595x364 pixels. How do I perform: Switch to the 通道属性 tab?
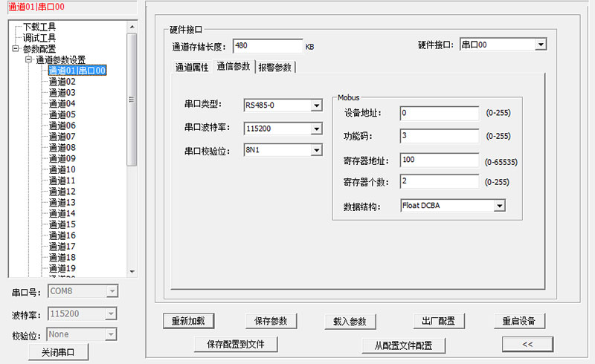[192, 67]
